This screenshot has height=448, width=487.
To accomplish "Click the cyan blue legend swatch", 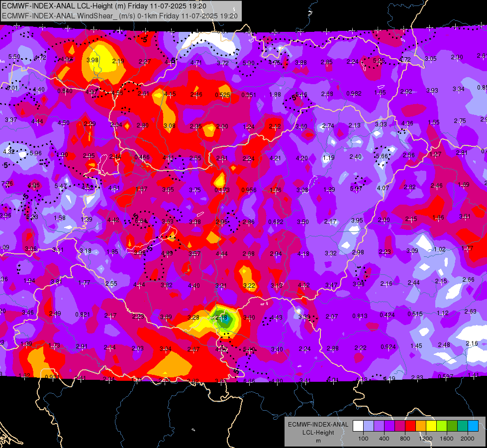I will point(473,426).
